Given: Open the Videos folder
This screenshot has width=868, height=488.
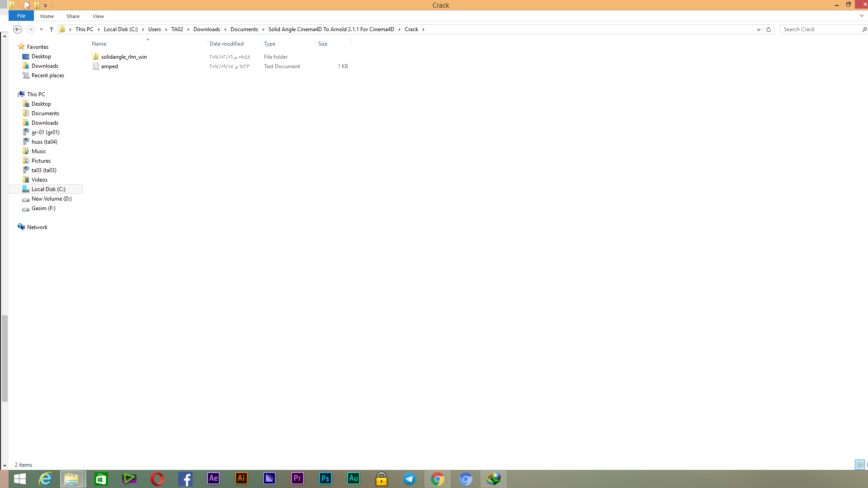Looking at the screenshot, I should click(39, 180).
